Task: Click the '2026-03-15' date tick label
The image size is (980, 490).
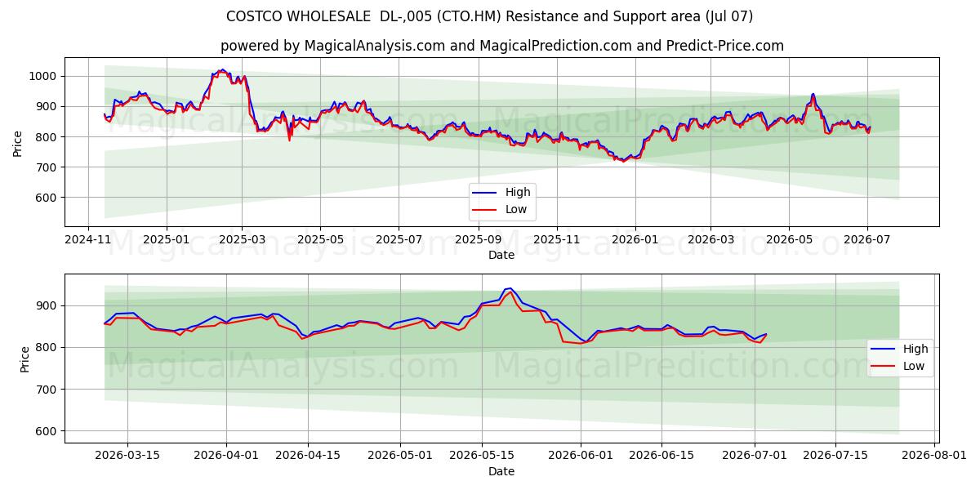Action: (x=127, y=456)
